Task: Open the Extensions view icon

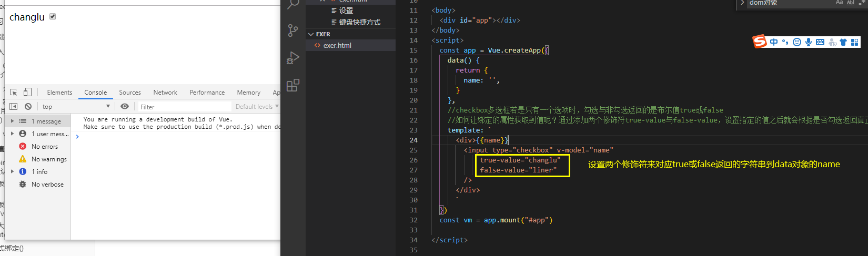Action: coord(293,85)
